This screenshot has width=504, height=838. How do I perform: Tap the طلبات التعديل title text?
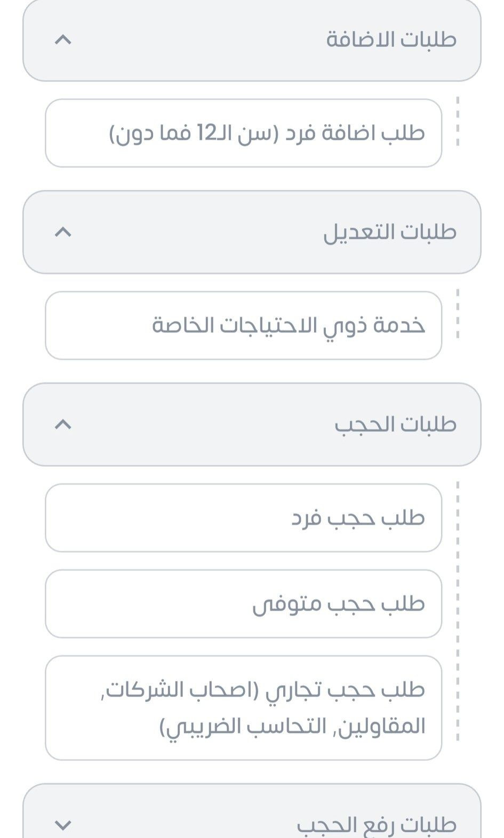390,232
